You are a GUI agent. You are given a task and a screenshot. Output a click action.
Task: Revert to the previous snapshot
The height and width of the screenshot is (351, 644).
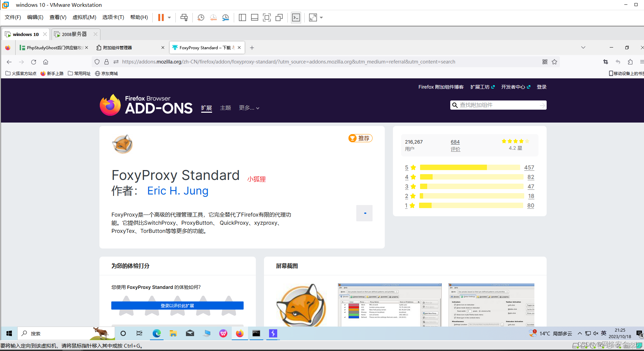point(213,17)
